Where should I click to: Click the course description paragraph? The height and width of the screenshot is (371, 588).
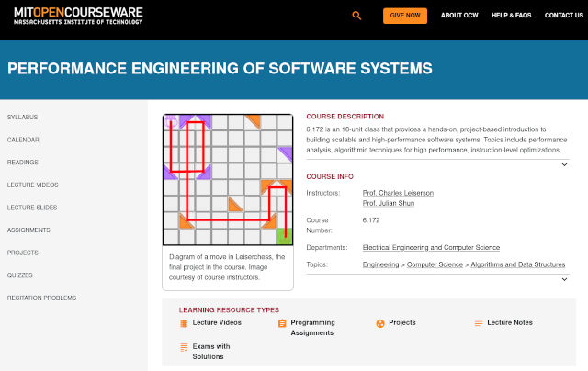click(436, 140)
